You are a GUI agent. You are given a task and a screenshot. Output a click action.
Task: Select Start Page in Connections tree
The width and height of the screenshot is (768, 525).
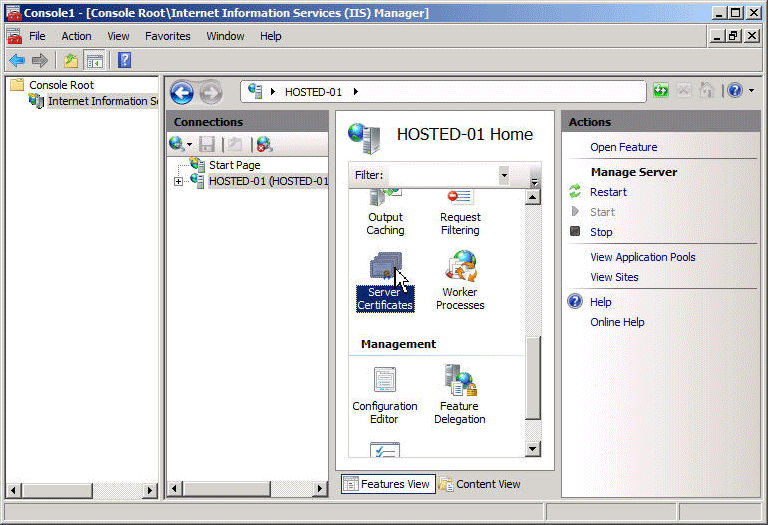coord(235,165)
